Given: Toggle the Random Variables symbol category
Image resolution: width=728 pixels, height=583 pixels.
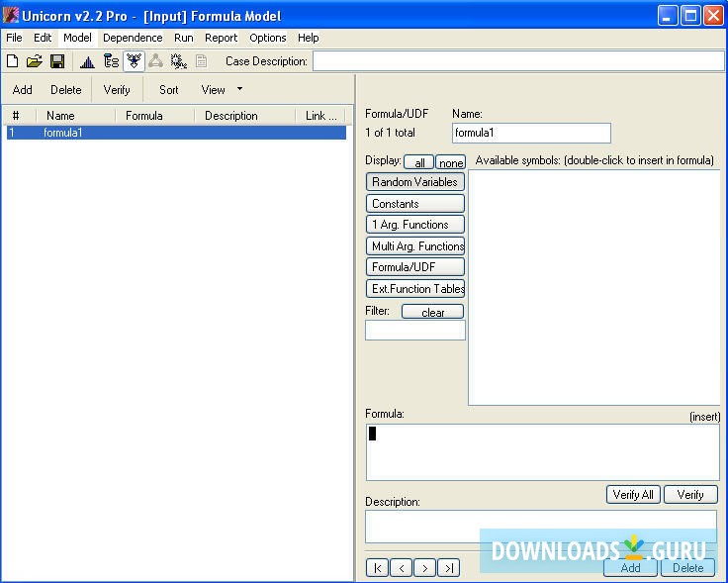Looking at the screenshot, I should click(x=415, y=182).
